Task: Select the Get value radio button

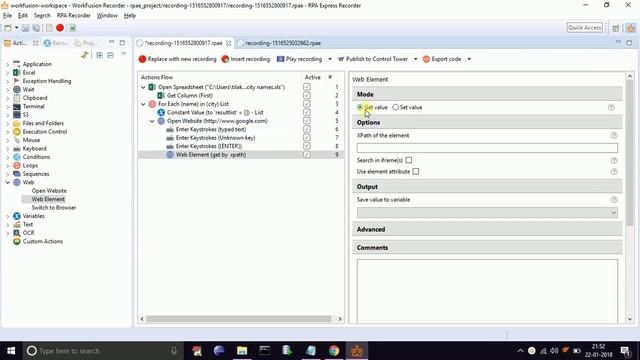Action: click(x=360, y=107)
